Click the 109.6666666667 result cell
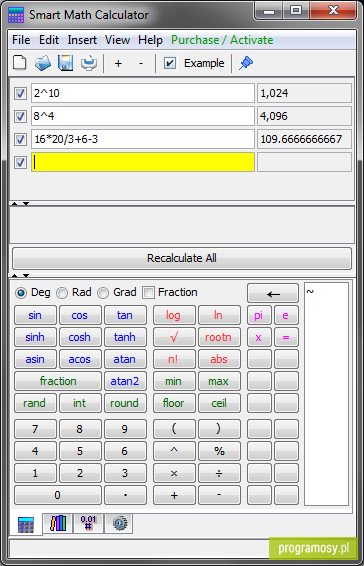This screenshot has height=566, width=364. (304, 139)
